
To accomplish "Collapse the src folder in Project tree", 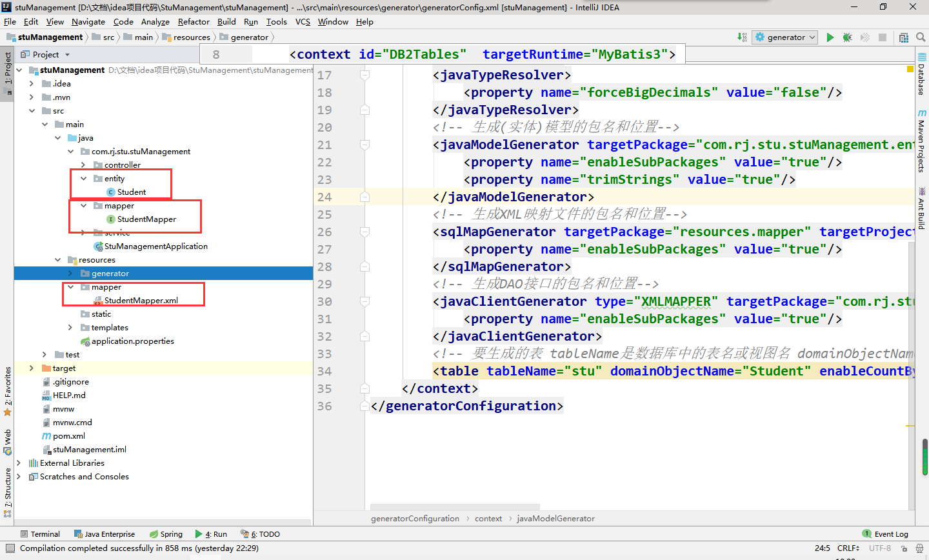I will (32, 110).
